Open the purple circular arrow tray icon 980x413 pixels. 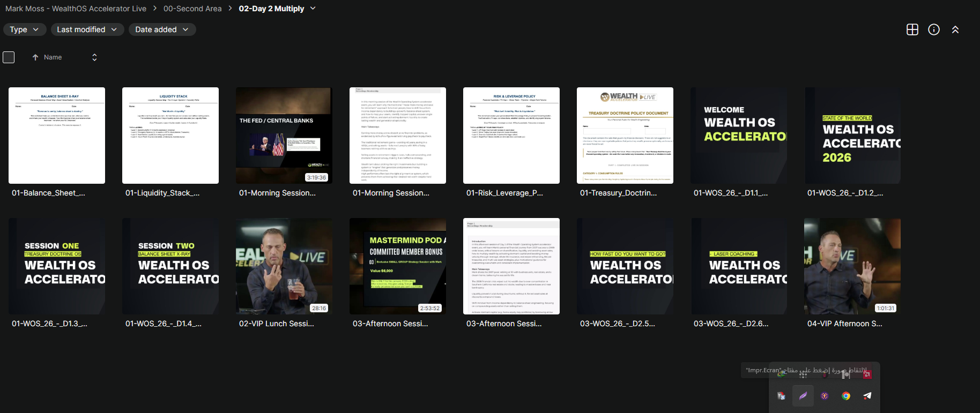[825, 396]
